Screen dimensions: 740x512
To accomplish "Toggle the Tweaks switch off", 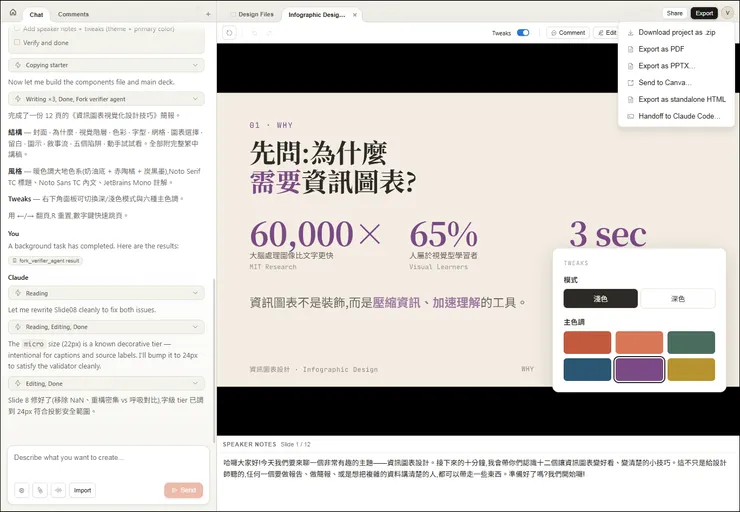I will tap(523, 33).
